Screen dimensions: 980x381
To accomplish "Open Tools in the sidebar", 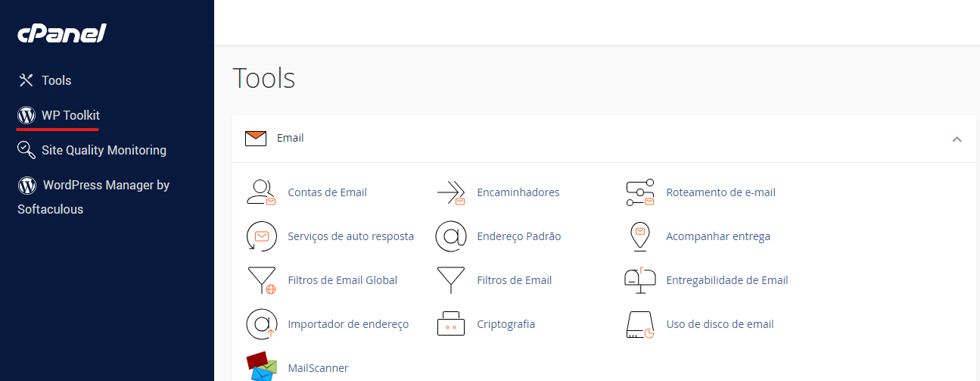I will (56, 80).
